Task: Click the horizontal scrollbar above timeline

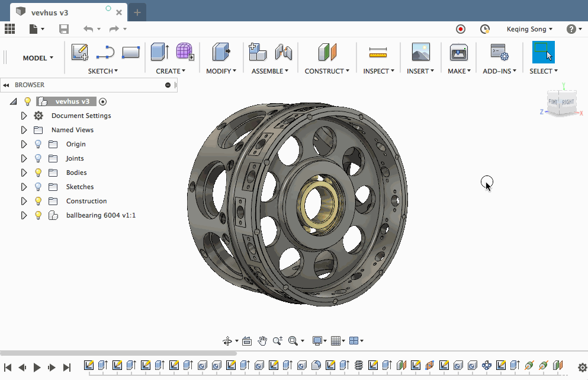Action: [x=118, y=353]
